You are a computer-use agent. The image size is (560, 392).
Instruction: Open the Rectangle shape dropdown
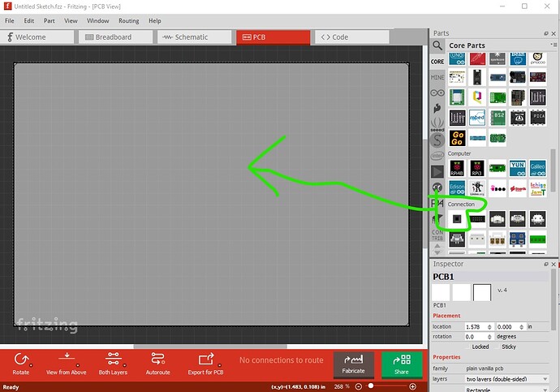click(x=506, y=389)
